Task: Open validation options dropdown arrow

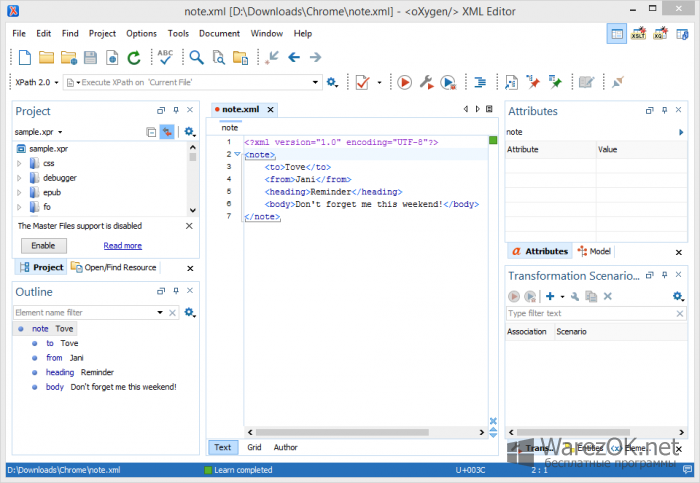Action: [379, 83]
